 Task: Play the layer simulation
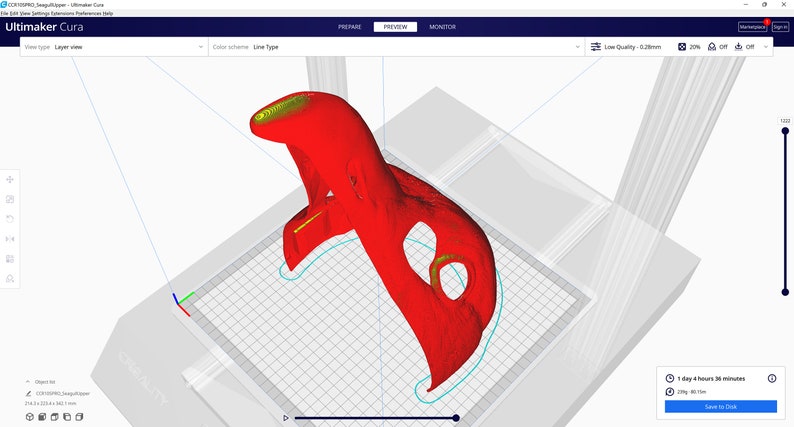pyautogui.click(x=286, y=418)
